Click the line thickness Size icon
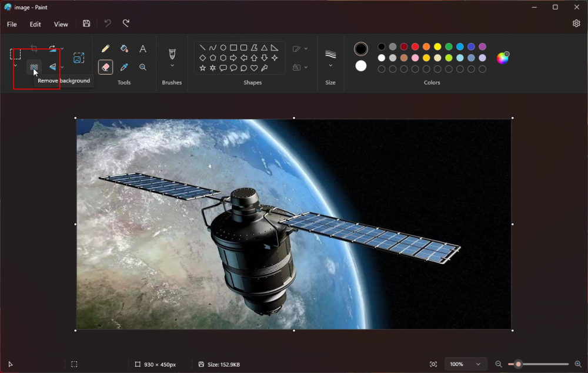588x373 pixels. 330,54
